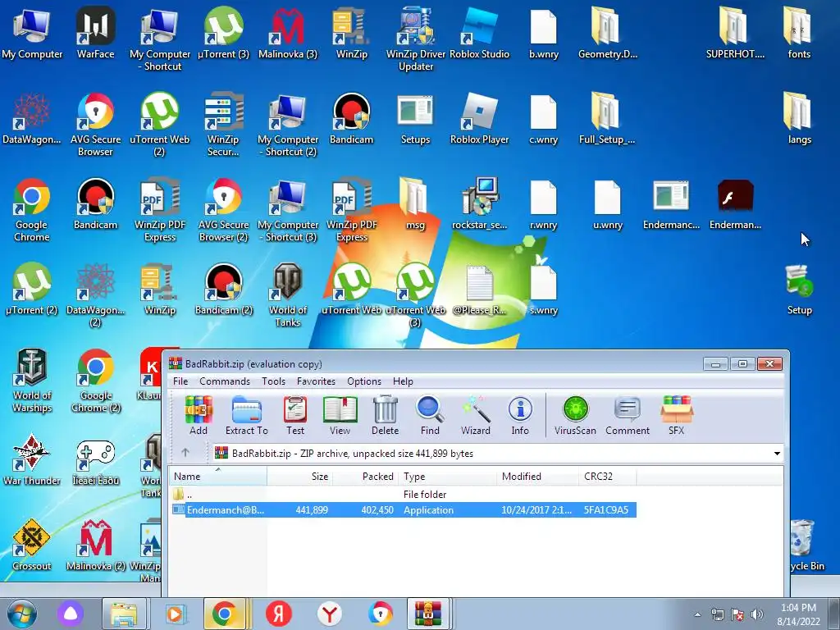Select Malinovka (3) desktop icon

click(x=288, y=33)
